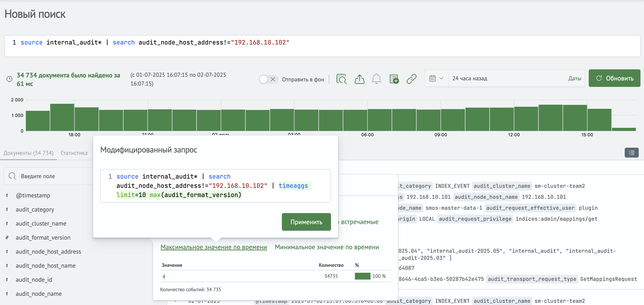Click the list view toggle icon
The image size is (644, 305).
click(x=631, y=152)
